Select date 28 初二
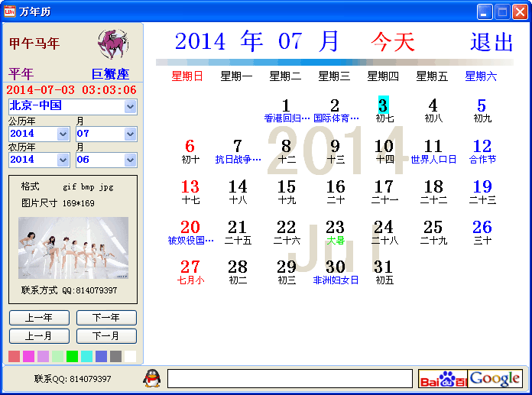This screenshot has height=395, width=532. [238, 271]
